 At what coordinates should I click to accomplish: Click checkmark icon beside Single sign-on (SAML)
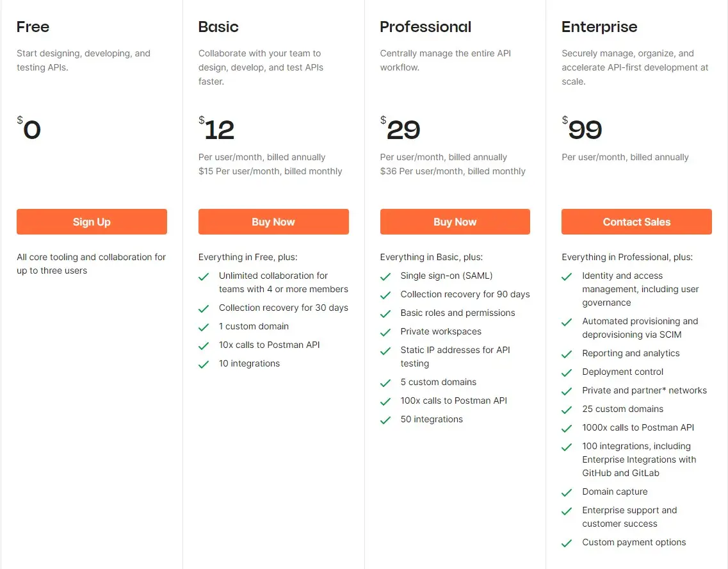(x=385, y=277)
